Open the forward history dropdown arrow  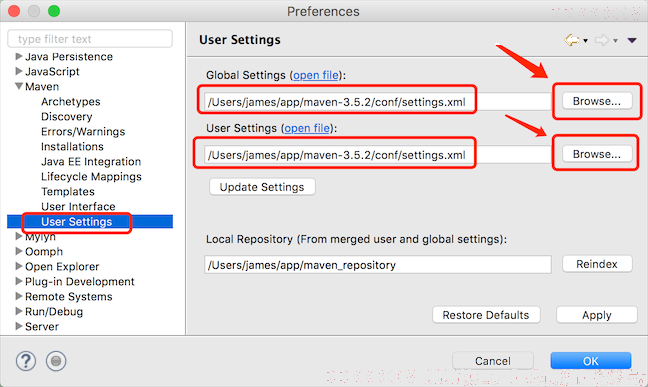615,41
